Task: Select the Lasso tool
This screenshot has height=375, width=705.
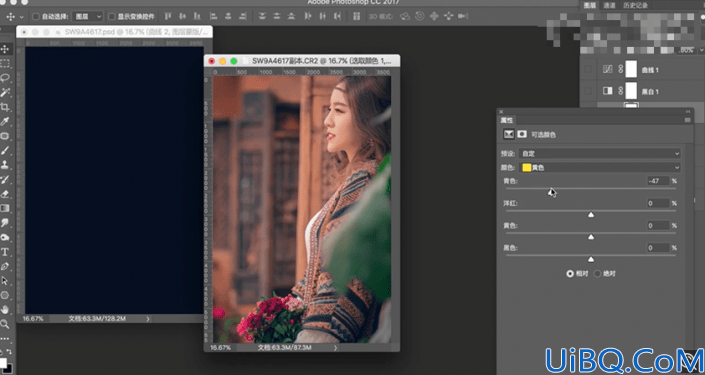Action: 5,78
